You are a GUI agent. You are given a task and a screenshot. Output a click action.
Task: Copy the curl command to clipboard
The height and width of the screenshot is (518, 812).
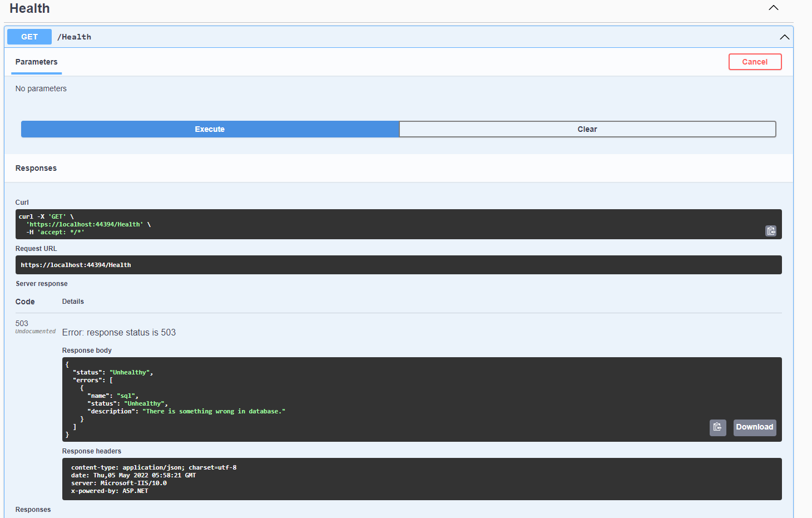[x=771, y=231]
